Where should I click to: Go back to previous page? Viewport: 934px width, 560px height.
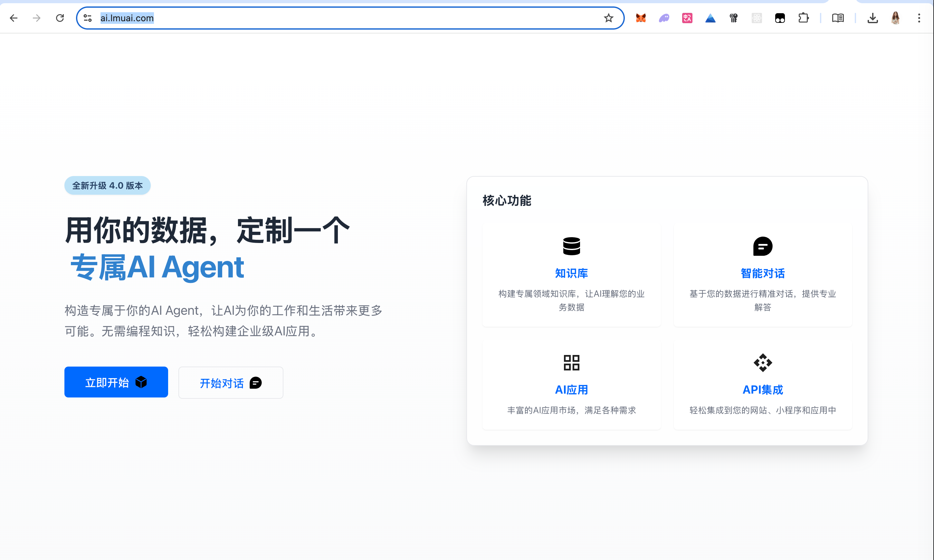click(x=14, y=18)
